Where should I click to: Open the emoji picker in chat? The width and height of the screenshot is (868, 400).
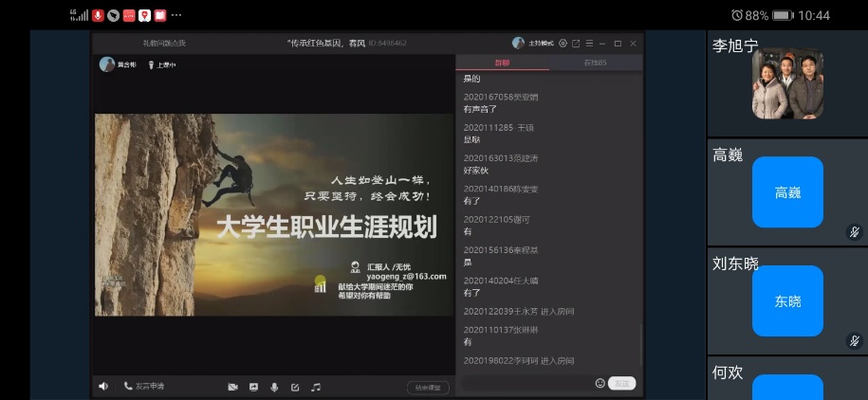click(600, 383)
